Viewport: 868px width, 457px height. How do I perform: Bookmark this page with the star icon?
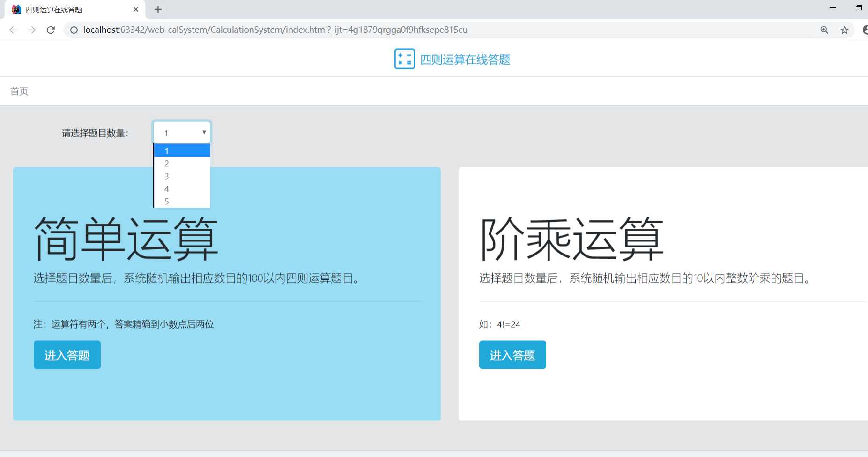click(x=845, y=30)
